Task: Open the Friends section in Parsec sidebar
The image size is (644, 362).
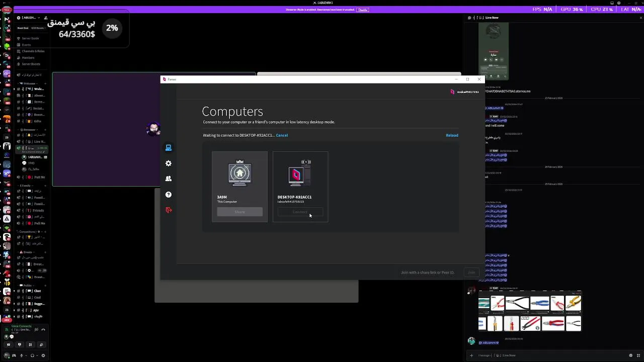Action: [169, 178]
